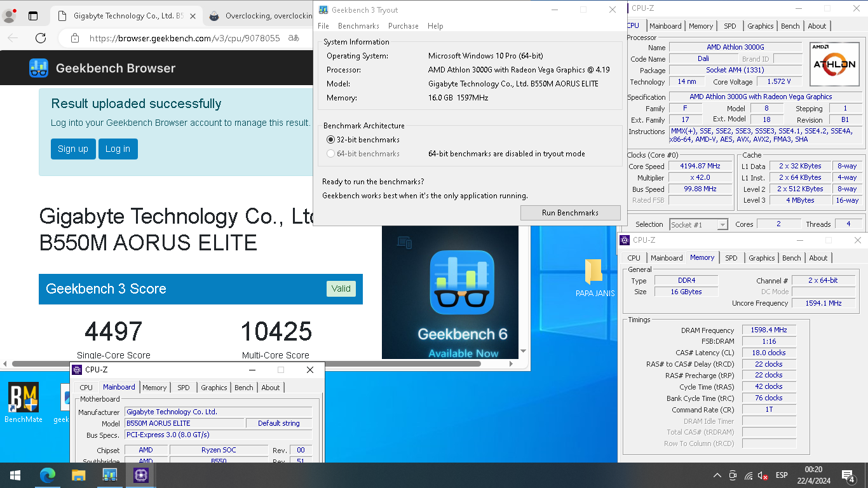Click the Sign up button
Screen dimensions: 868x488
(x=73, y=149)
